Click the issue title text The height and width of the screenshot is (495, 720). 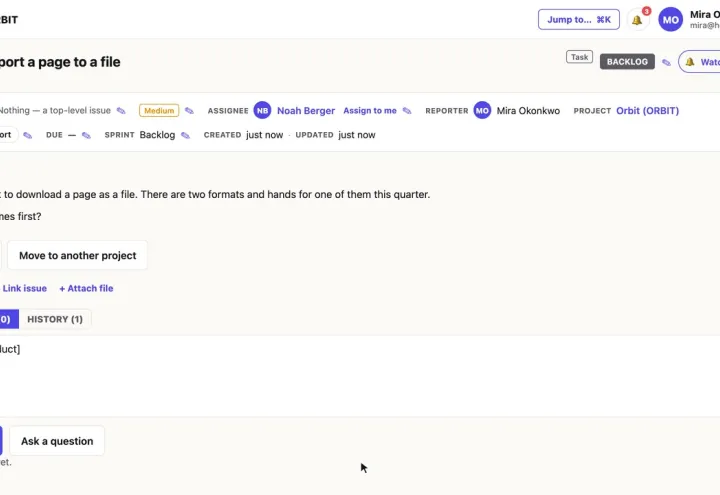(60, 62)
